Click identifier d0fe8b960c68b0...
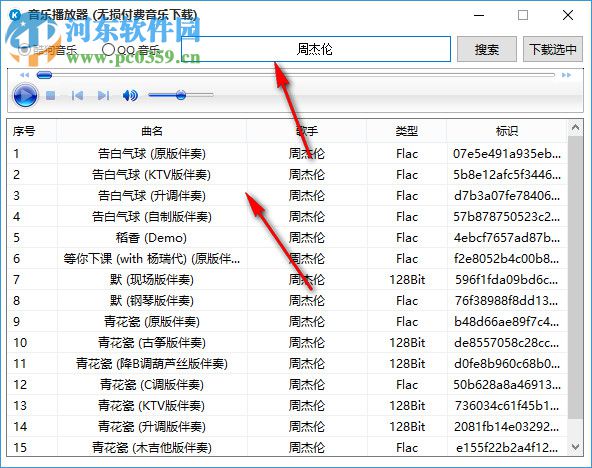Screen dimensions: 592x468 tap(507, 363)
